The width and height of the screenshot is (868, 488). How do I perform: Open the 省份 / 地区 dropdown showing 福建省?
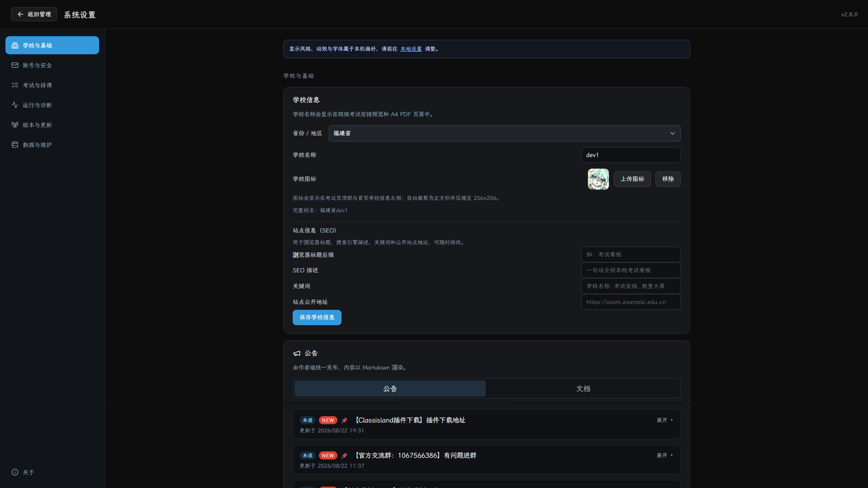(504, 133)
